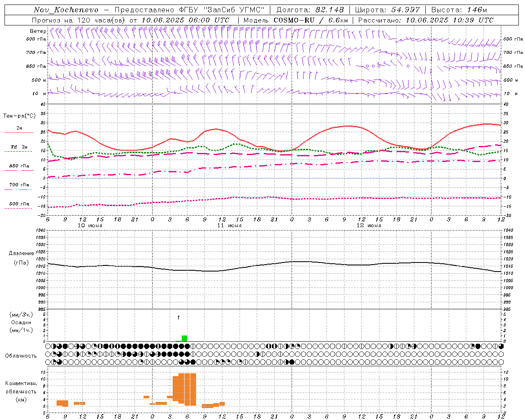
Task: Click the elevation value 146м
Action: (477, 10)
